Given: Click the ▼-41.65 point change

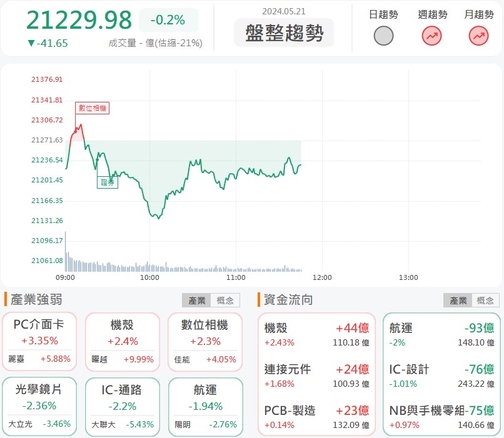Looking at the screenshot, I should (48, 43).
